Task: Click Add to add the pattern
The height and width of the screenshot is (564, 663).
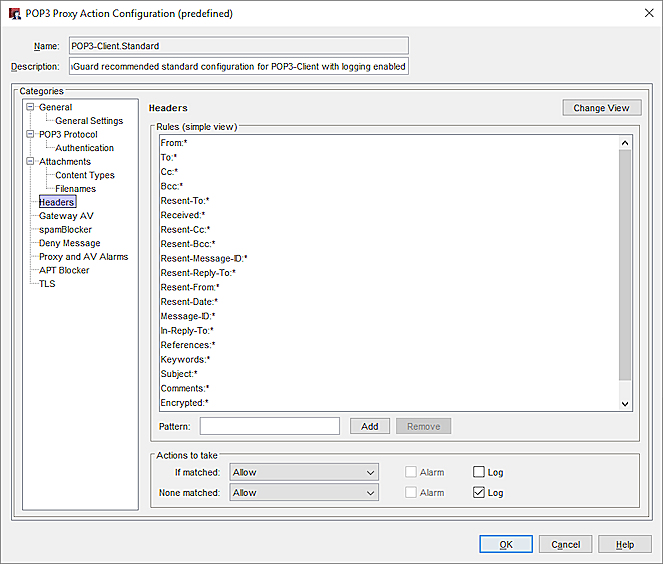Action: tap(370, 426)
